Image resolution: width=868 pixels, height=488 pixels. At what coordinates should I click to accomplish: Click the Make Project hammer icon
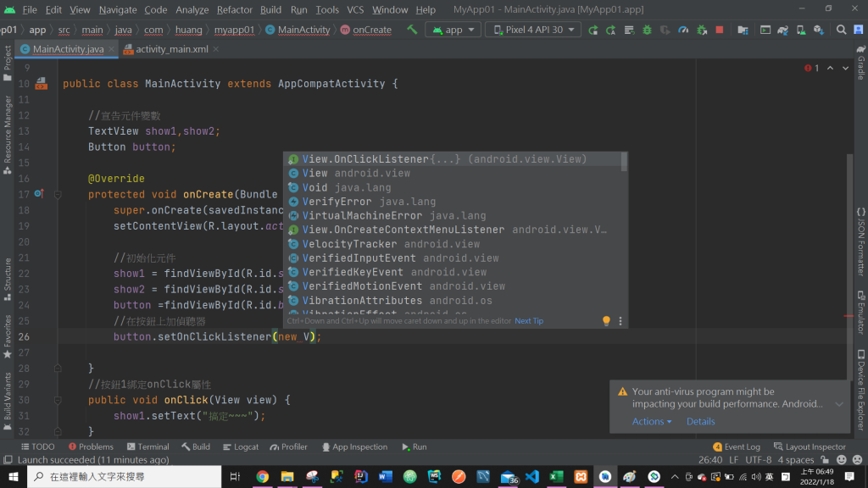[x=412, y=30]
